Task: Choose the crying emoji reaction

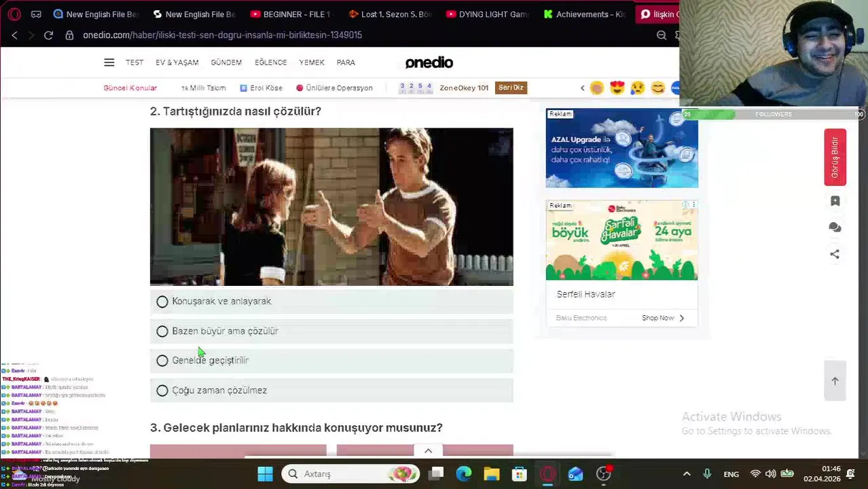Action: [637, 88]
